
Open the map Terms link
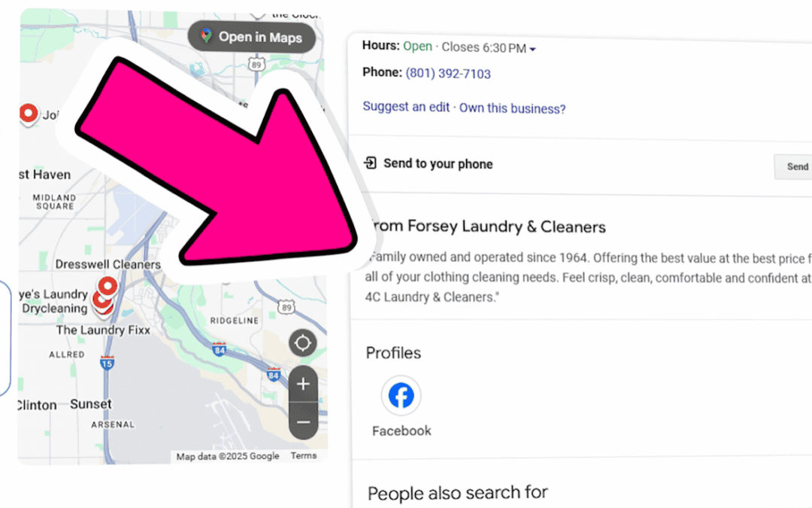click(304, 455)
